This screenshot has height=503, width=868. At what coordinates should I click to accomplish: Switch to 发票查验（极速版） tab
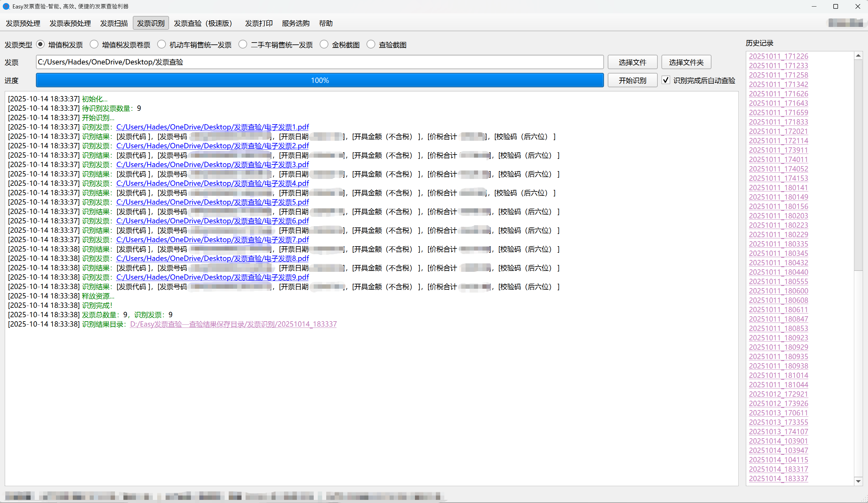(x=203, y=23)
